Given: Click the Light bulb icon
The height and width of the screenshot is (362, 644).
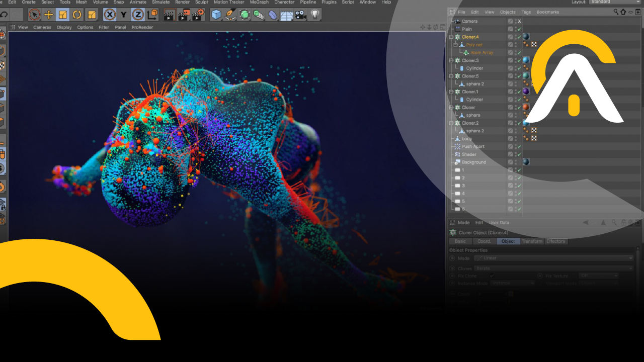Looking at the screenshot, I should click(x=315, y=15).
